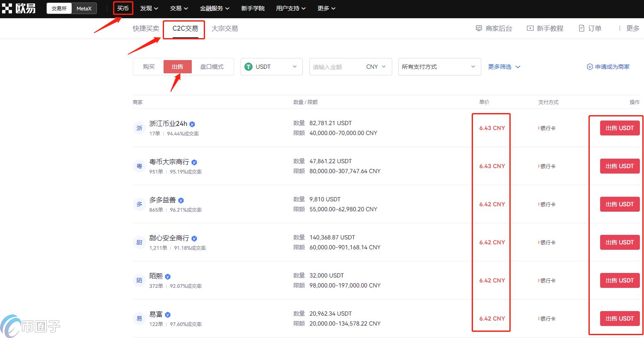Open the USDT coin dropdown
644x338 pixels.
pos(271,67)
